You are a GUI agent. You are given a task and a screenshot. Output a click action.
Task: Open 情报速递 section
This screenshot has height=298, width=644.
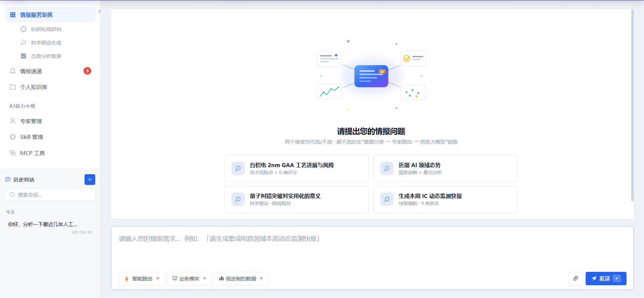tap(50, 71)
